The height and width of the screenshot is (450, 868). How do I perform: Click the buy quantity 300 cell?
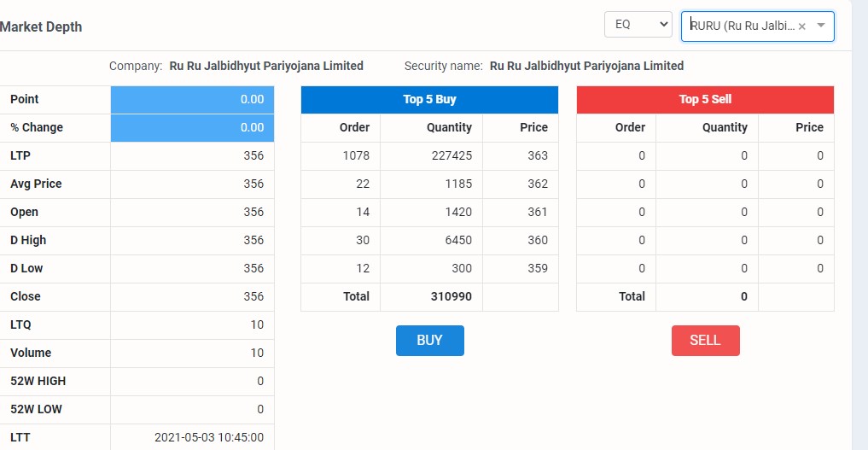pos(431,269)
